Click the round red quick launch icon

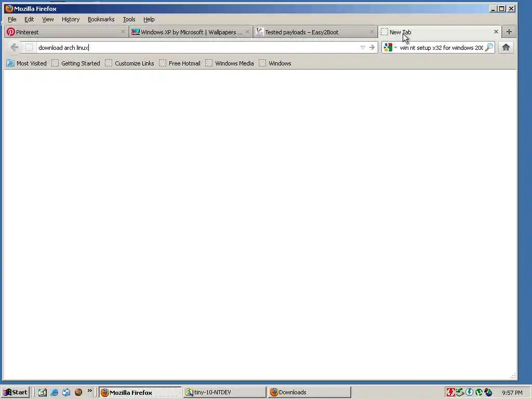click(x=78, y=393)
